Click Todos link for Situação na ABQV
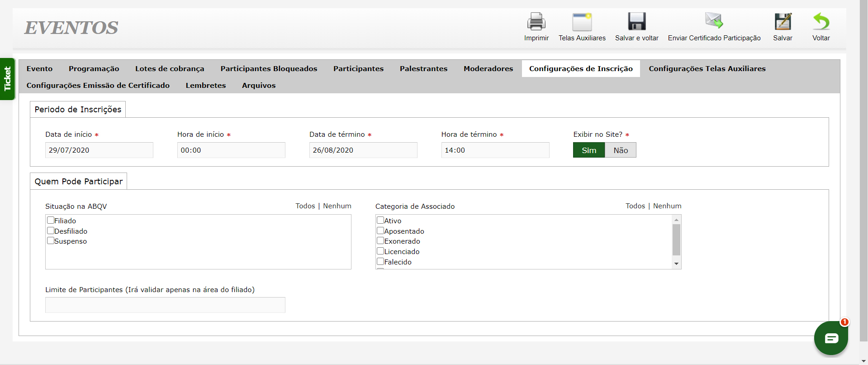Image resolution: width=868 pixels, height=365 pixels. pyautogui.click(x=305, y=206)
